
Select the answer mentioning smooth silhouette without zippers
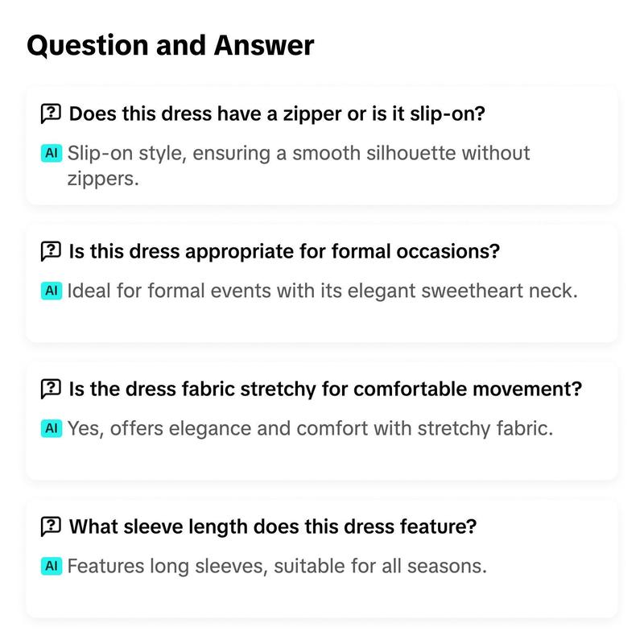pyautogui.click(x=299, y=166)
